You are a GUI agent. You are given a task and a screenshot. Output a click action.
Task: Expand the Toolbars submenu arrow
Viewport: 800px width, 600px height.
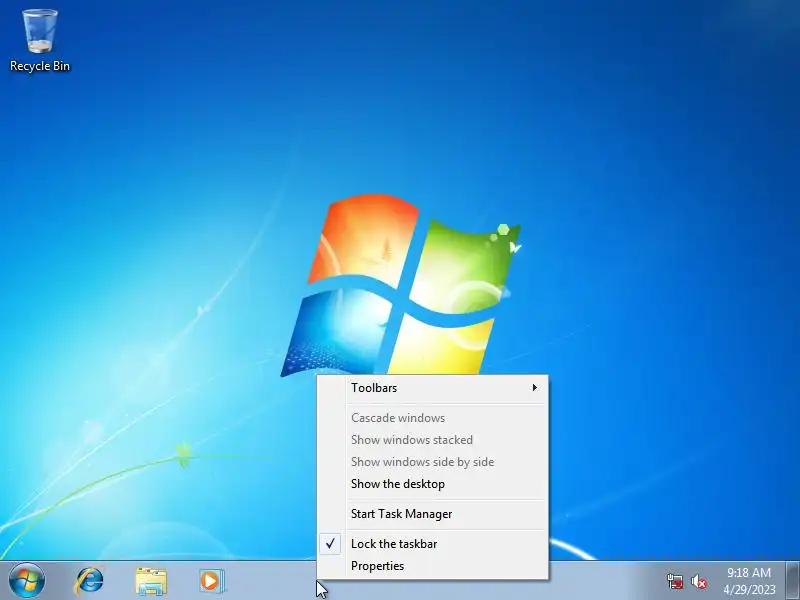pyautogui.click(x=534, y=388)
